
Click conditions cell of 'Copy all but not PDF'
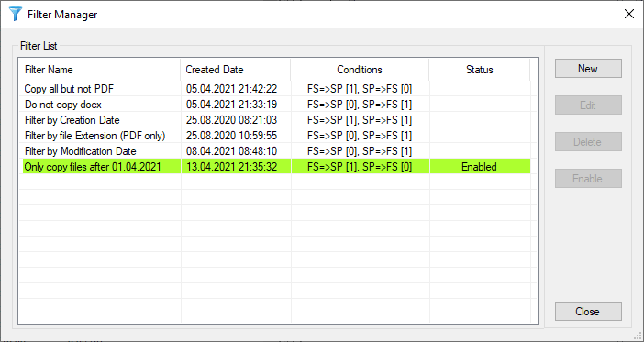click(360, 89)
